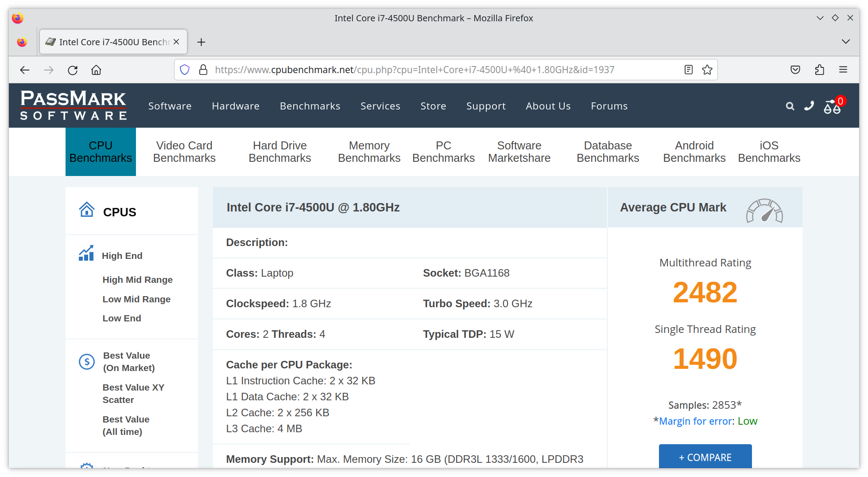The width and height of the screenshot is (868, 477).
Task: Expand the list all tabs chevron
Action: click(845, 42)
